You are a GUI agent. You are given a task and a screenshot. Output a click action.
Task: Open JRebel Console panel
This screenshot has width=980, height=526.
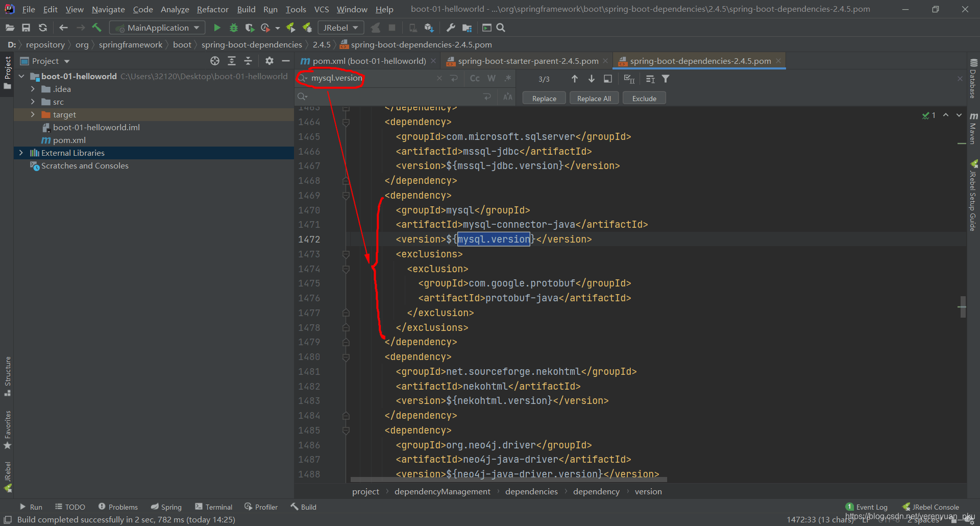click(x=930, y=507)
